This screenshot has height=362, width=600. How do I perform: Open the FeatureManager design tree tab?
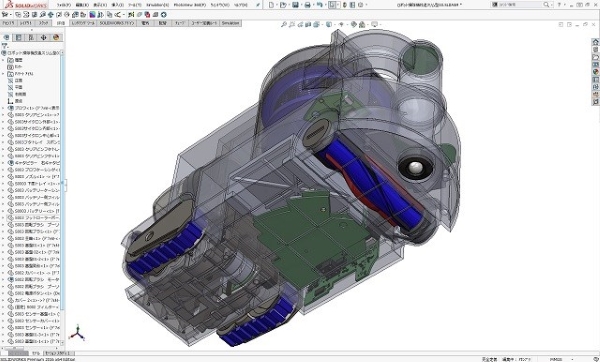pos(6,38)
